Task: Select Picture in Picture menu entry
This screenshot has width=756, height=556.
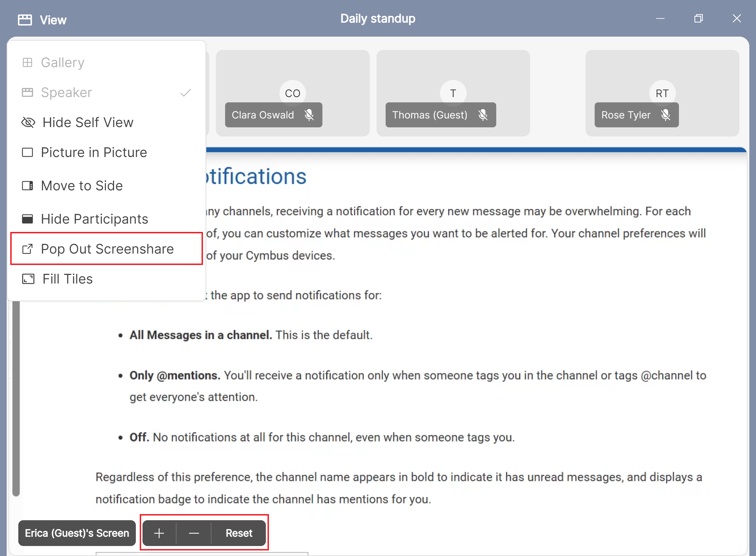Action: (93, 153)
